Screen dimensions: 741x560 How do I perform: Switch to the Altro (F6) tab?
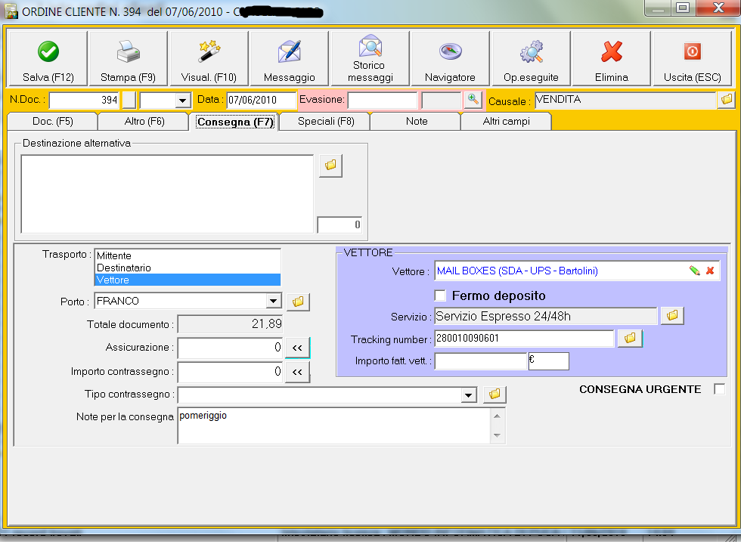[x=144, y=122]
